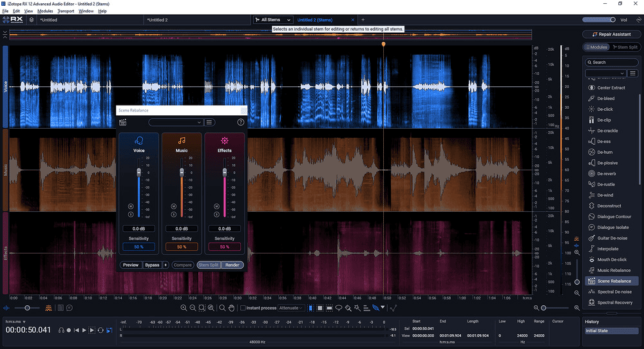Click the orange spectrogram view icon
The height and width of the screenshot is (349, 644).
(x=48, y=308)
